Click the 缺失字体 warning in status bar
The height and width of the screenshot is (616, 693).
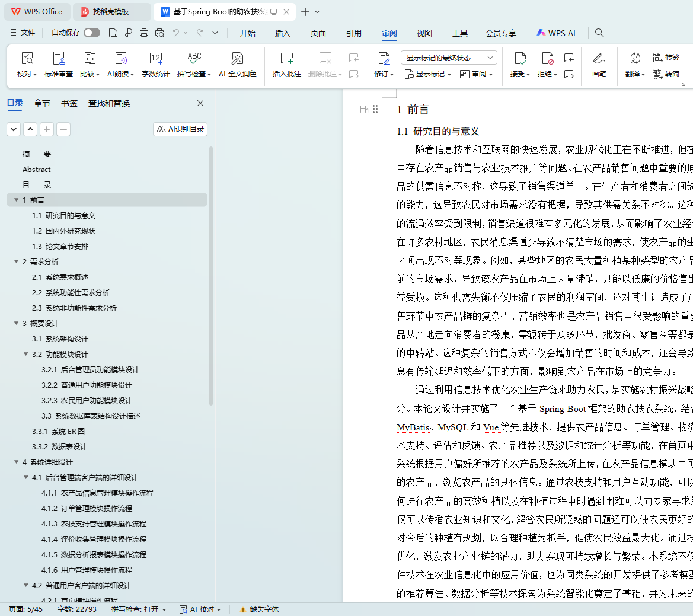pos(259,609)
